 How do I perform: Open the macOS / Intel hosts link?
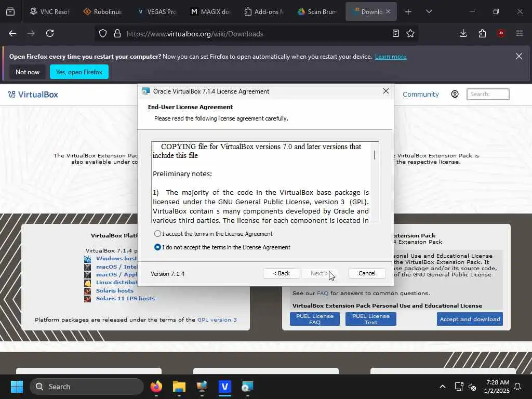click(116, 267)
